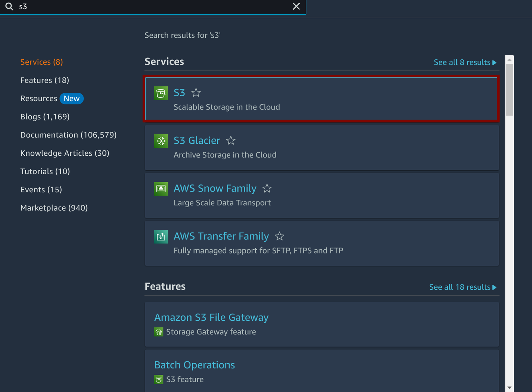Click the AWS Snow Family icon
The image size is (532, 392).
161,189
